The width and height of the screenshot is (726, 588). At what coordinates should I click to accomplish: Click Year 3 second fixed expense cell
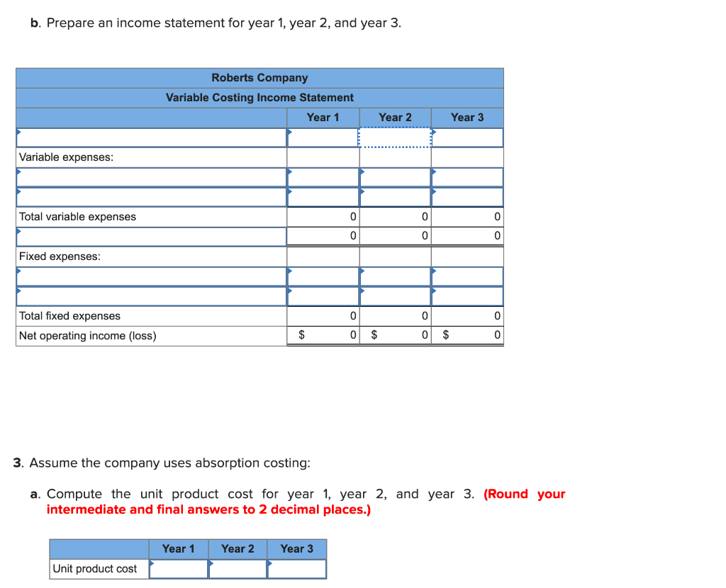point(467,297)
